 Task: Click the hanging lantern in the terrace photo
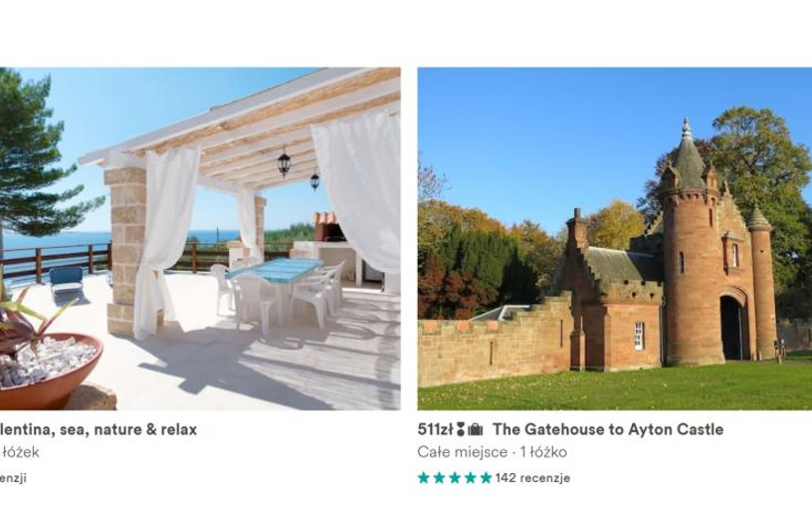point(284,161)
